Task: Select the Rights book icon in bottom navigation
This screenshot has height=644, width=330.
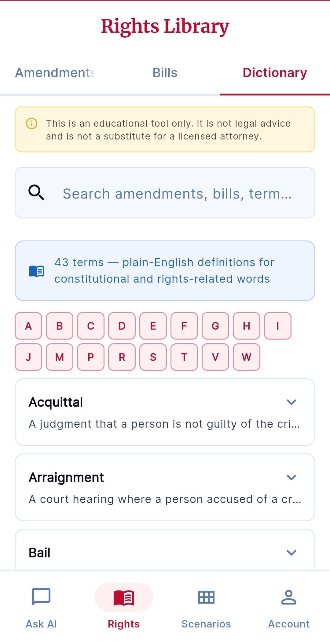Action: click(x=123, y=597)
